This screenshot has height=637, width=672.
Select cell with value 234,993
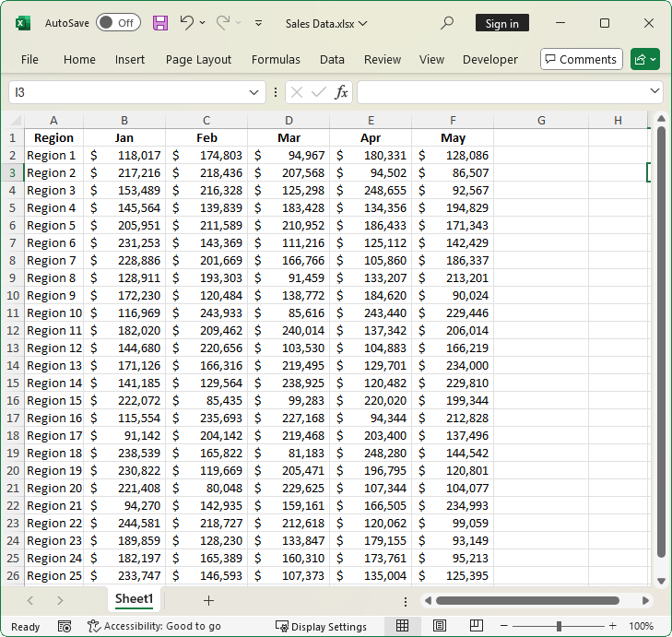tap(453, 505)
